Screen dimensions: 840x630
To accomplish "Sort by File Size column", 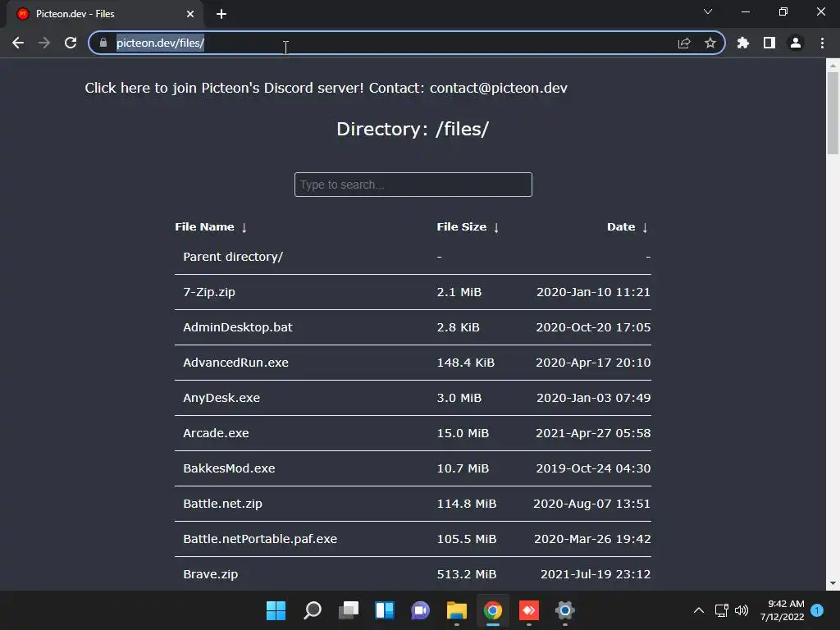I will tap(461, 227).
